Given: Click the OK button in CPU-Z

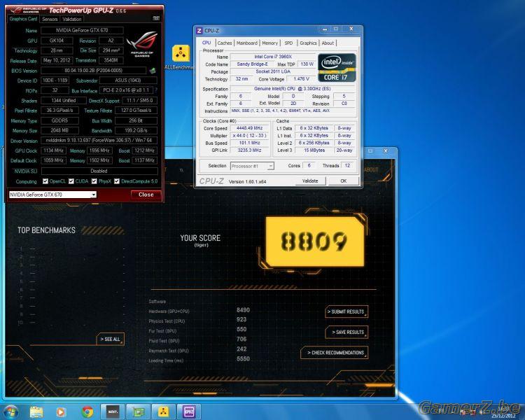Looking at the screenshot, I should (x=344, y=181).
